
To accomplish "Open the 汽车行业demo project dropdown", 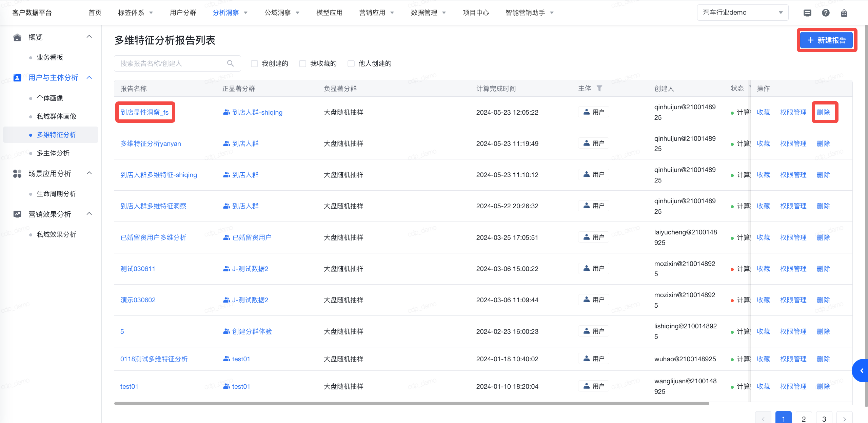I will [743, 13].
